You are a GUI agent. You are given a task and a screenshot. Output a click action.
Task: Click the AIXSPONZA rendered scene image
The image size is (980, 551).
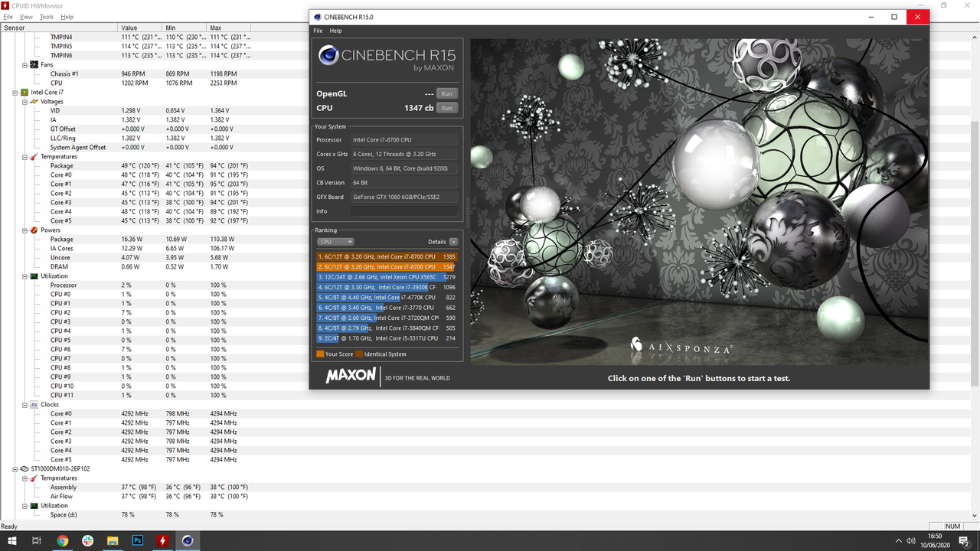click(699, 201)
